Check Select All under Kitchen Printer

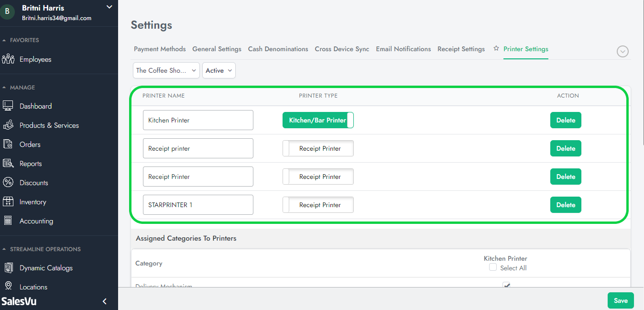[493, 268]
